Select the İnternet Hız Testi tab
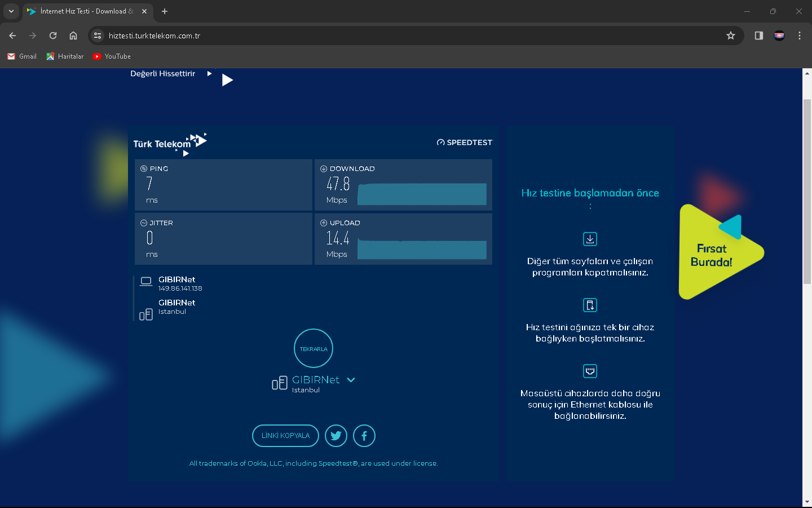812x508 pixels. (x=87, y=11)
